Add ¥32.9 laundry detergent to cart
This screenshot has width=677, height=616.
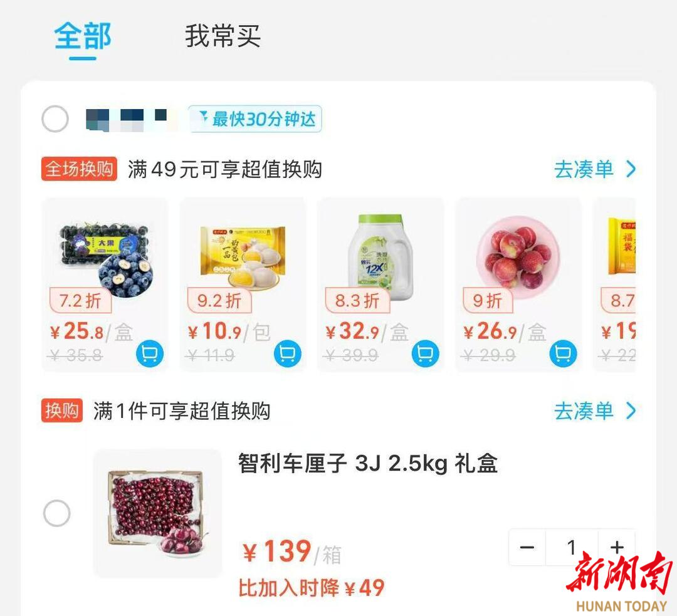425,353
